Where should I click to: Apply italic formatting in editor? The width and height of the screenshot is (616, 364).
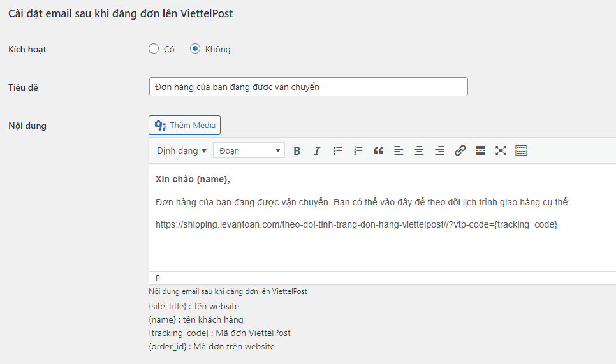[x=317, y=151]
